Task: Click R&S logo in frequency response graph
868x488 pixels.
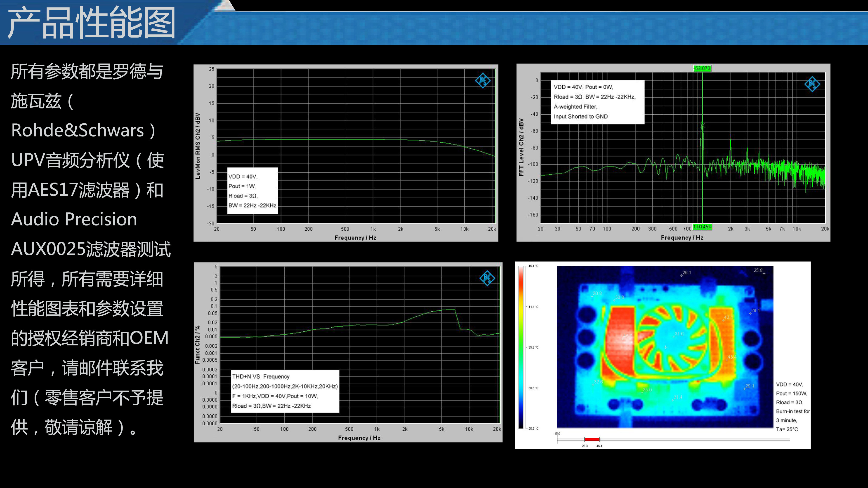Action: [x=483, y=80]
